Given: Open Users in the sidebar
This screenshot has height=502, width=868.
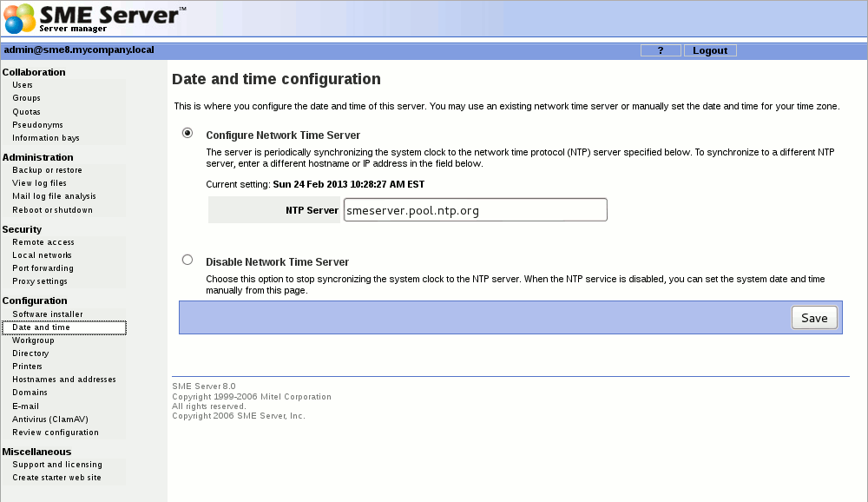Looking at the screenshot, I should click(23, 85).
